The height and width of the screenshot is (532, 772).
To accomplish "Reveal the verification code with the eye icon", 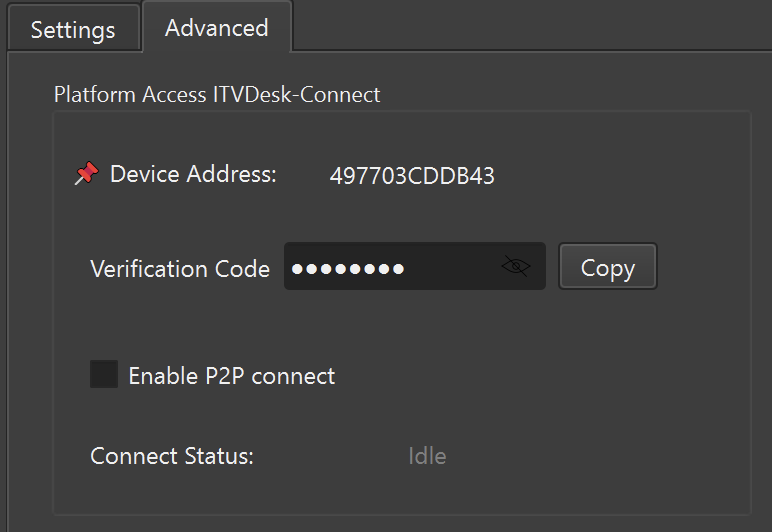I will 515,266.
